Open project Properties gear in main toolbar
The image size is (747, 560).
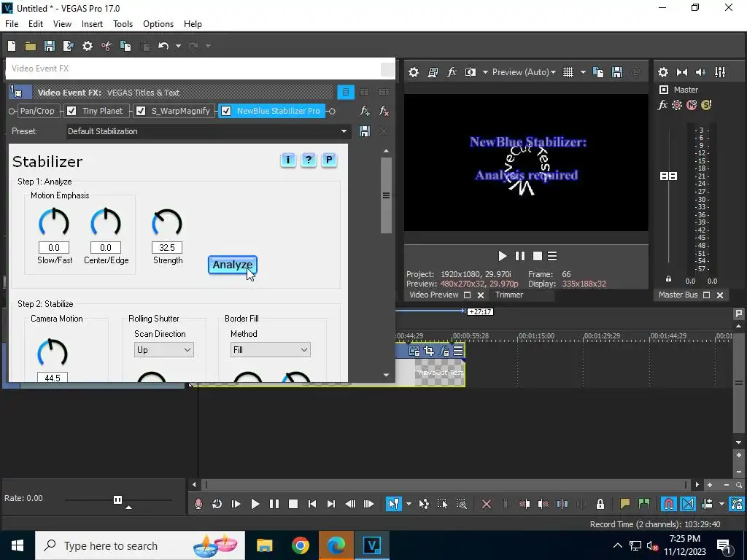(x=88, y=46)
